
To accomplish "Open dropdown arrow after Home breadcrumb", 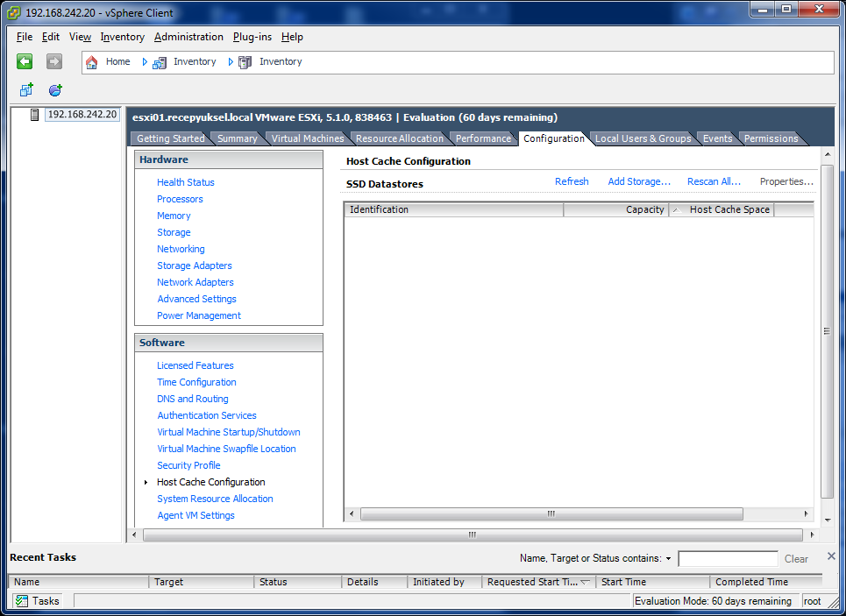I will point(145,62).
